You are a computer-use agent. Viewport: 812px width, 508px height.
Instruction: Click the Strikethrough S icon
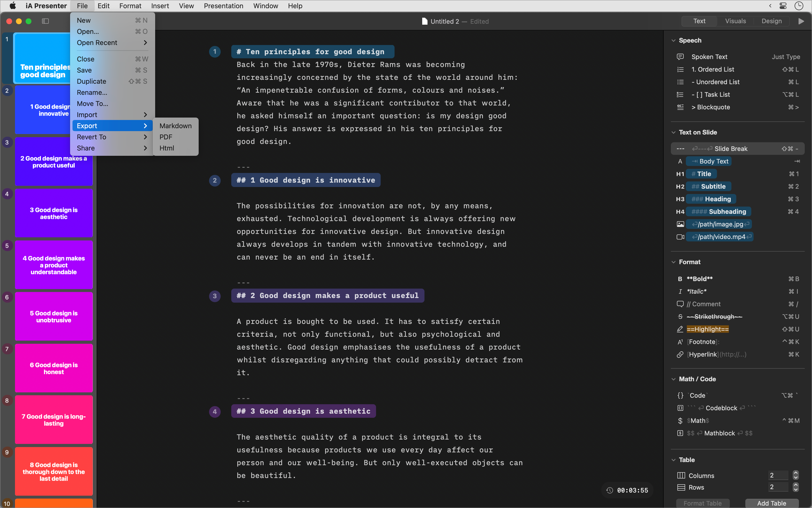(x=680, y=316)
